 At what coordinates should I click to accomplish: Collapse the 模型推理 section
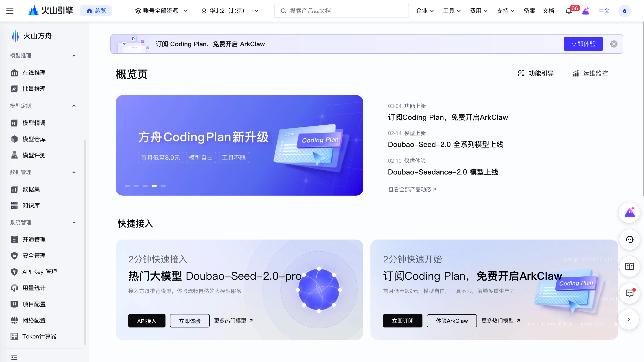coord(74,55)
